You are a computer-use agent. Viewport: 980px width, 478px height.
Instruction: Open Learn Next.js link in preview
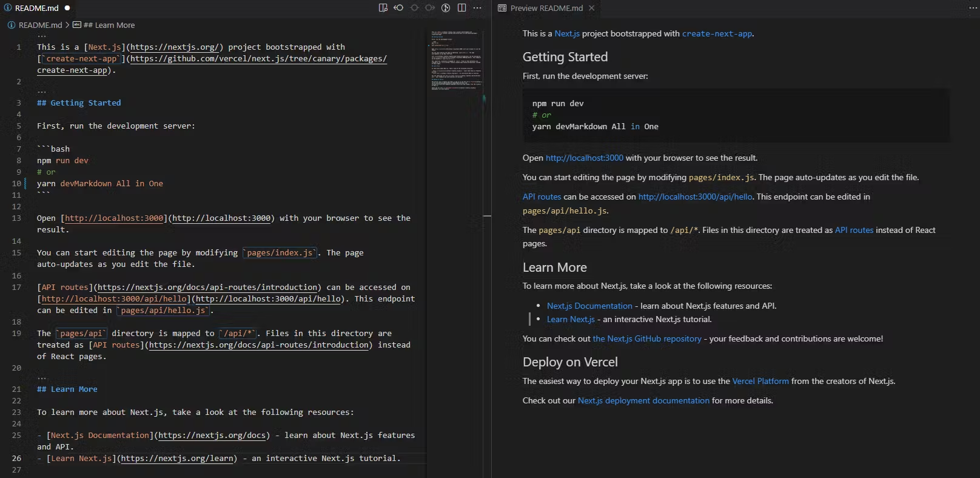pyautogui.click(x=571, y=319)
